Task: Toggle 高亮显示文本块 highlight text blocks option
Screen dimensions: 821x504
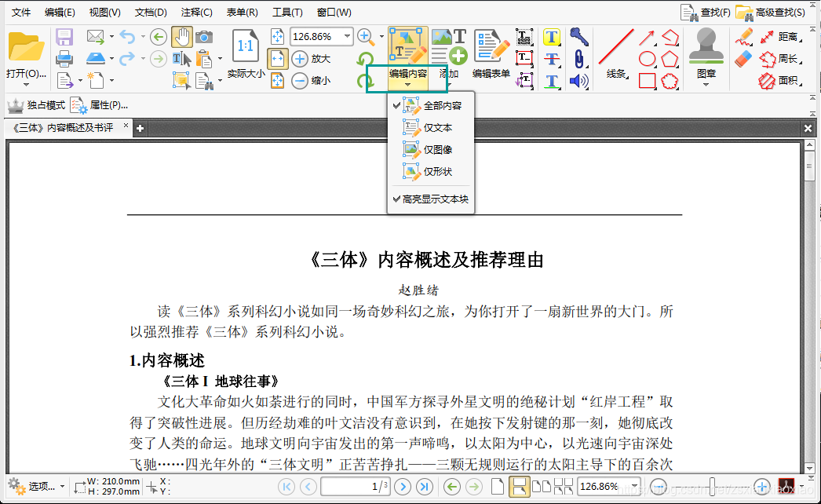Action: (x=430, y=199)
